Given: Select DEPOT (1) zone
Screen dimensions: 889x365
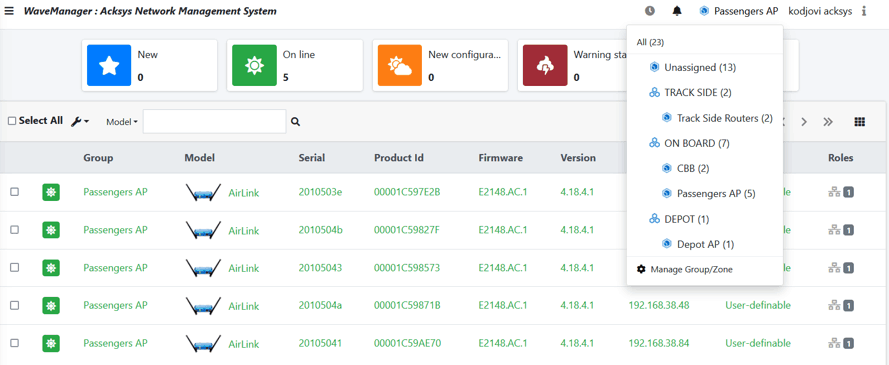Looking at the screenshot, I should 687,219.
